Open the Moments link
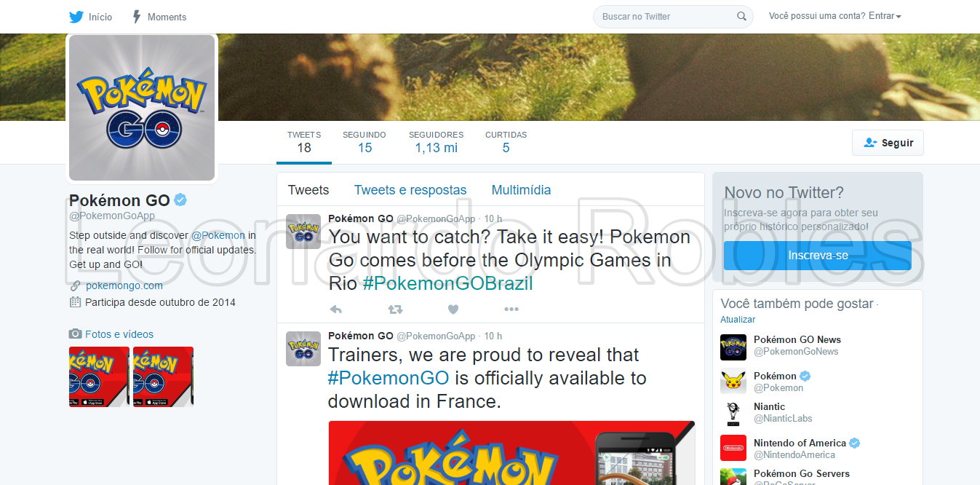 coord(167,17)
